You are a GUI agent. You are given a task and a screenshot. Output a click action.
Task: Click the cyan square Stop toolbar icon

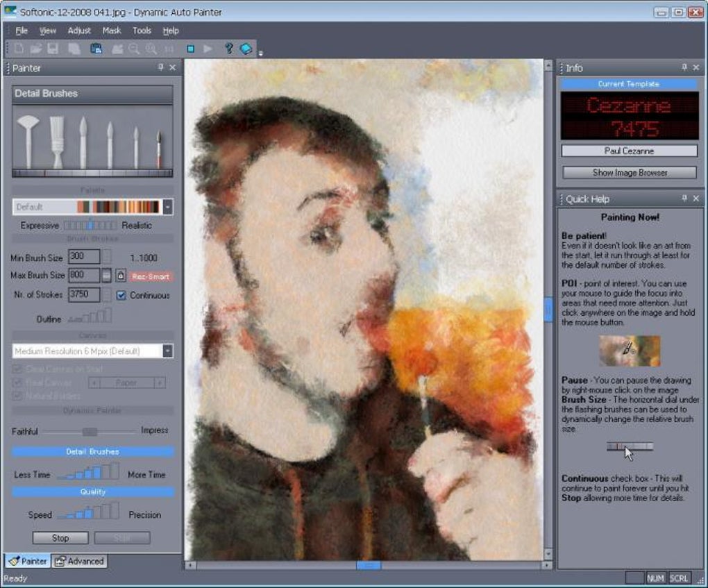pyautogui.click(x=191, y=49)
